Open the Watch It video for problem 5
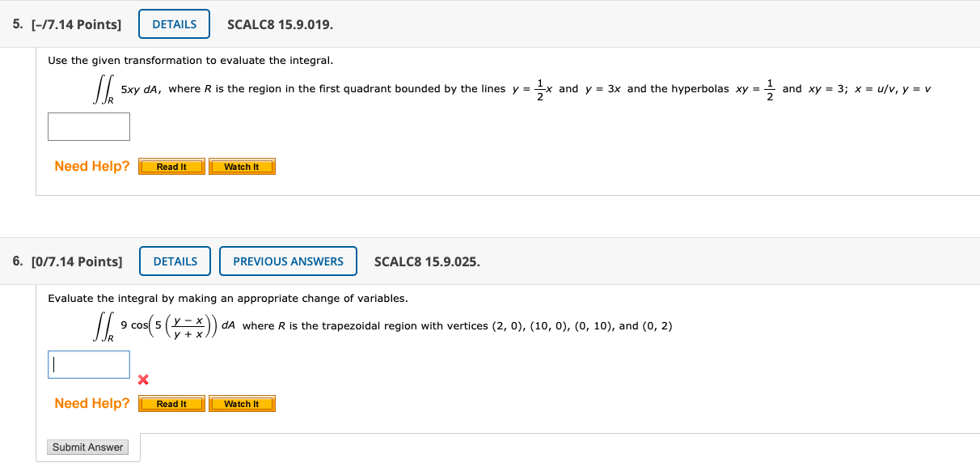Screen dimensions: 980x467 tap(242, 166)
